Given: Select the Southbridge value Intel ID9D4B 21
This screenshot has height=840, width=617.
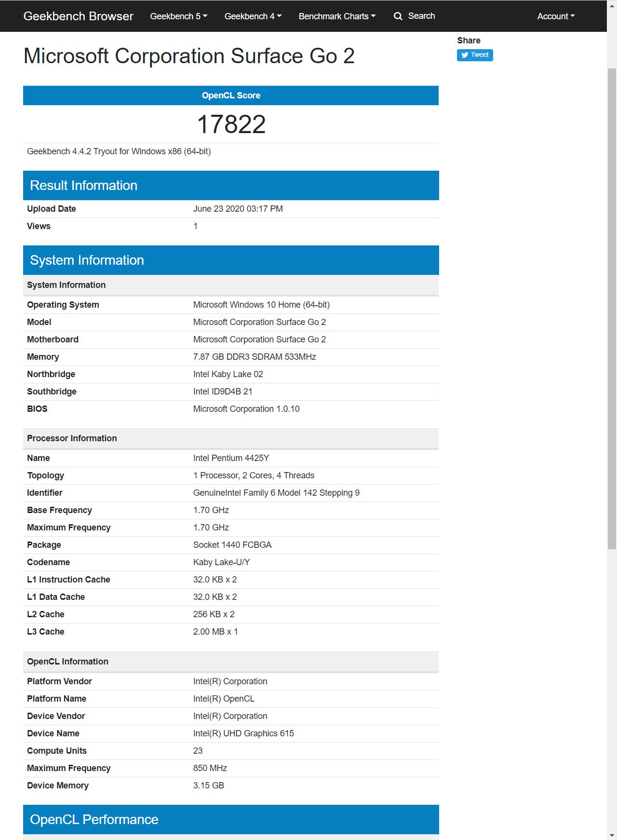Looking at the screenshot, I should (223, 392).
